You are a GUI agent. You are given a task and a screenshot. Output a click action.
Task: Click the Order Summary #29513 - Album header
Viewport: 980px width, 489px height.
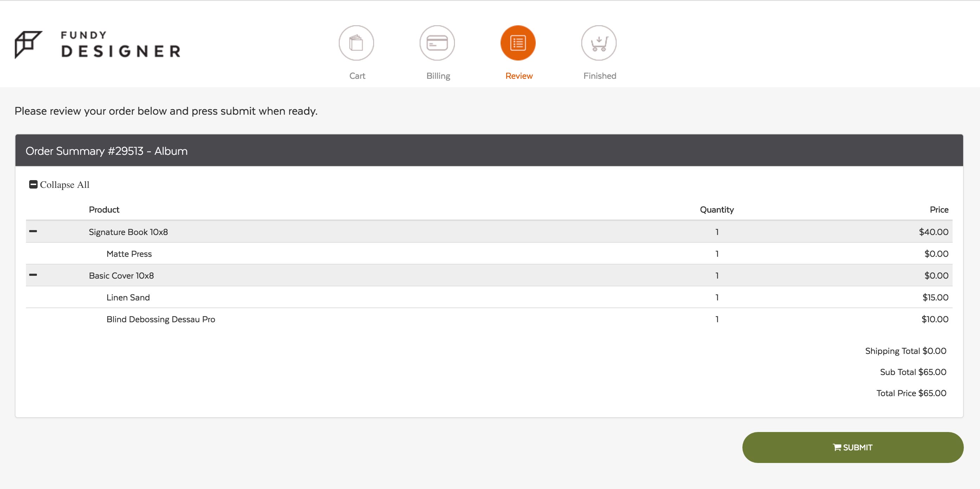click(x=107, y=151)
